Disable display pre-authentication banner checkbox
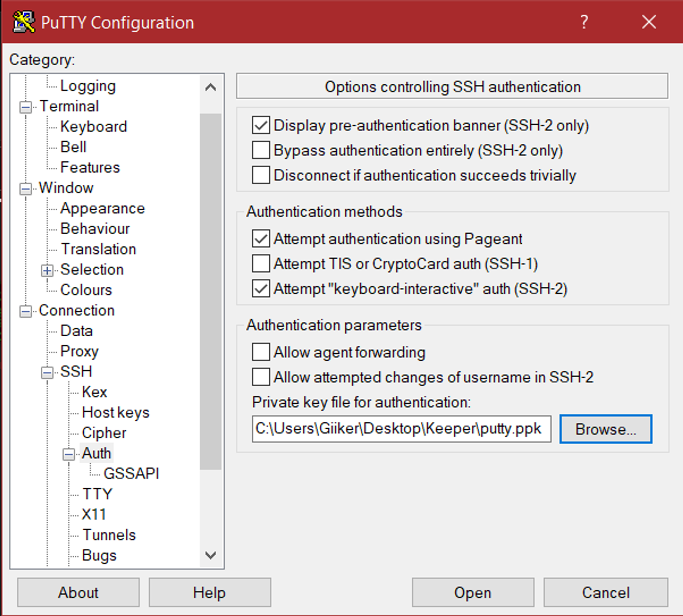This screenshot has height=616, width=683. pos(261,125)
